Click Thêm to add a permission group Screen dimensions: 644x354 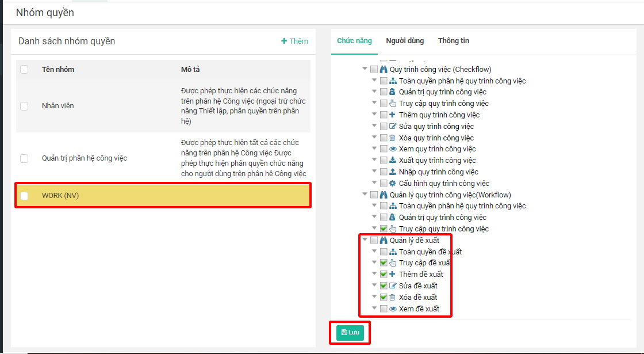[x=294, y=41]
